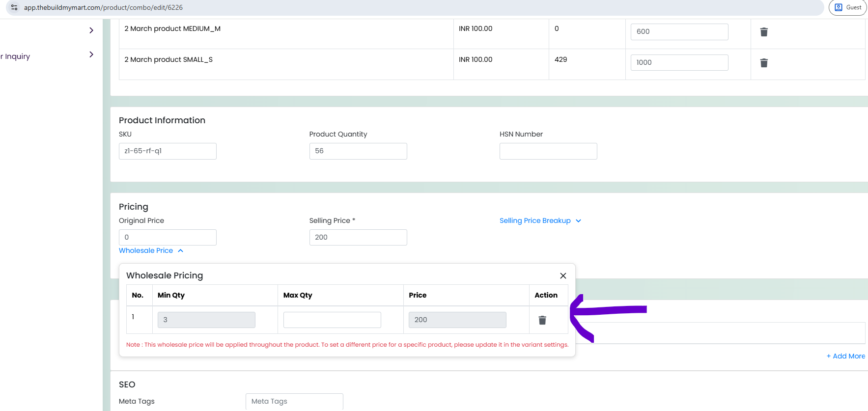Viewport: 868px width, 411px height.
Task: Click the Max Qty column header
Action: 298,295
